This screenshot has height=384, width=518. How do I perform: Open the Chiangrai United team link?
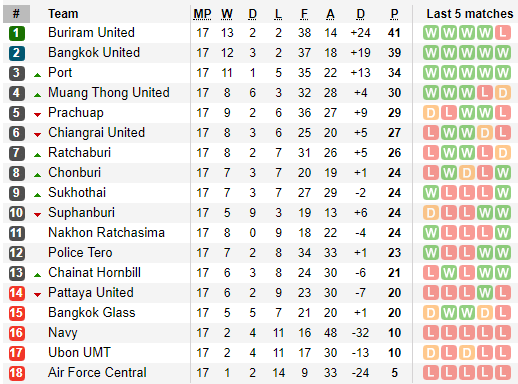click(96, 133)
